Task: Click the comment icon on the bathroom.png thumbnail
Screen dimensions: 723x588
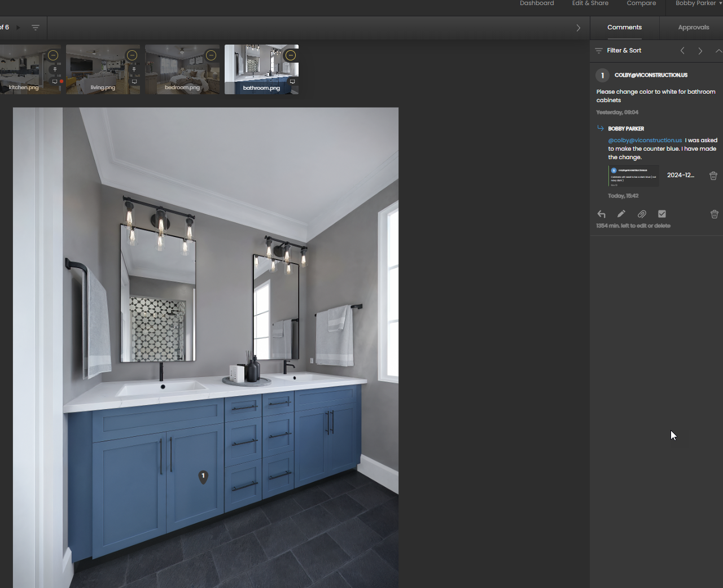Action: pos(292,82)
